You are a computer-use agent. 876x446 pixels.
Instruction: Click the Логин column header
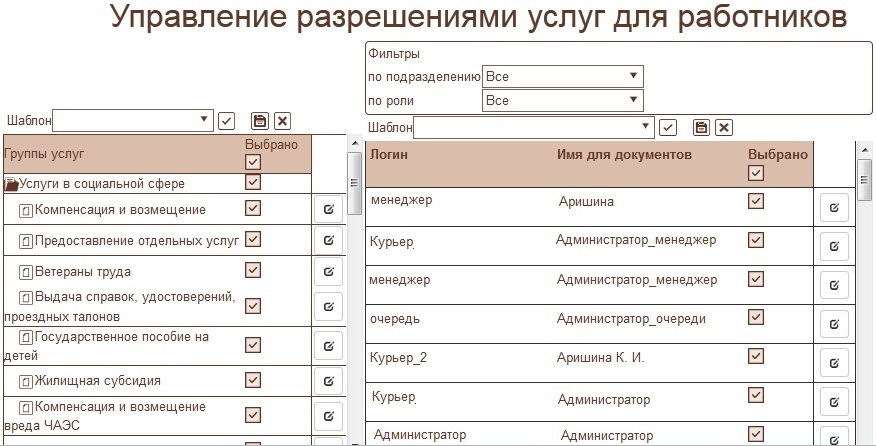click(389, 155)
